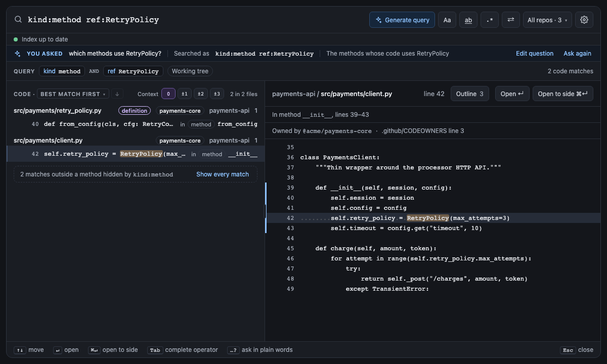Click the Working tree chip

click(190, 71)
